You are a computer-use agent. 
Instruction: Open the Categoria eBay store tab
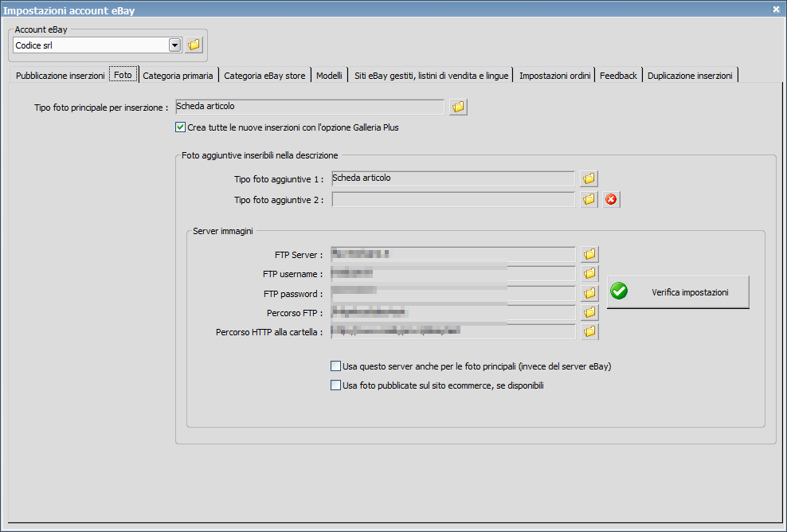(264, 76)
